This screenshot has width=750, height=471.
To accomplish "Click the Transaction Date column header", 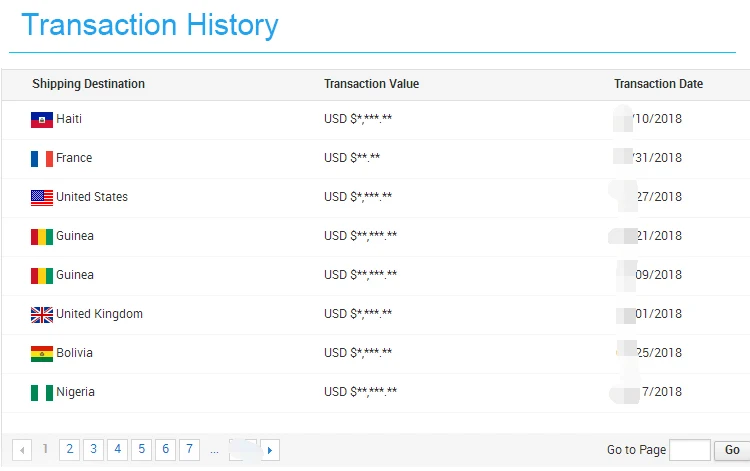I will click(x=658, y=84).
